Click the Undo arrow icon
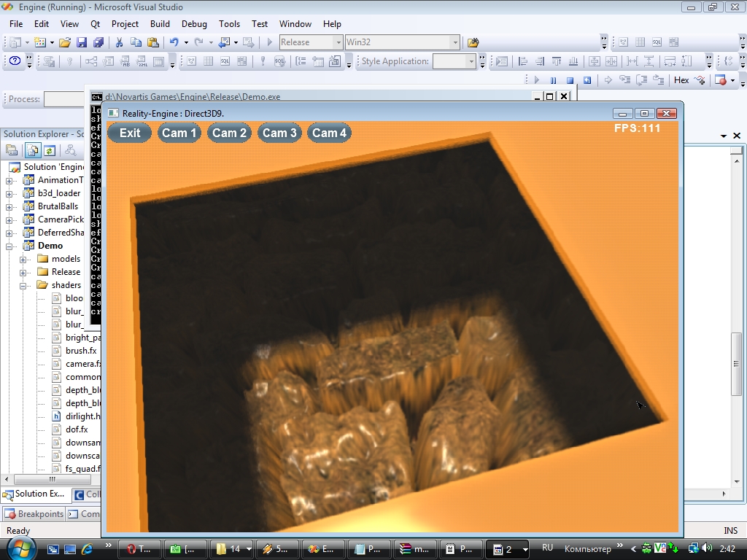 tap(174, 42)
